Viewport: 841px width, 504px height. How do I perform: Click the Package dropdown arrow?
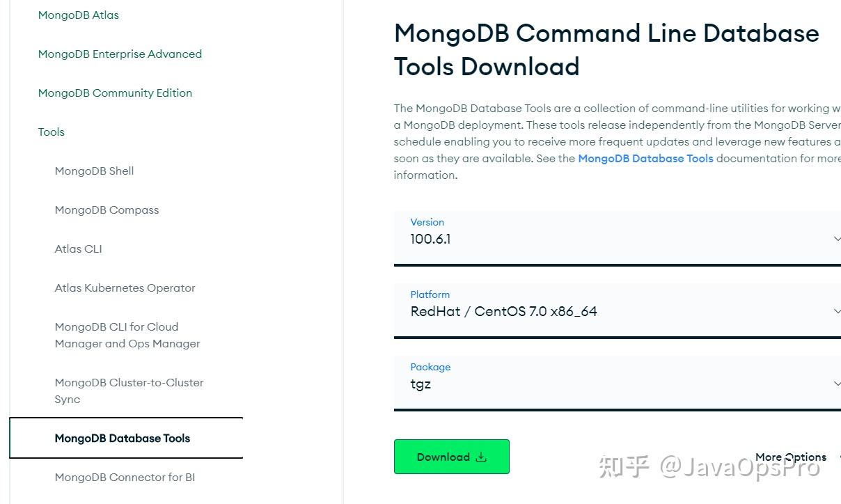(x=836, y=384)
